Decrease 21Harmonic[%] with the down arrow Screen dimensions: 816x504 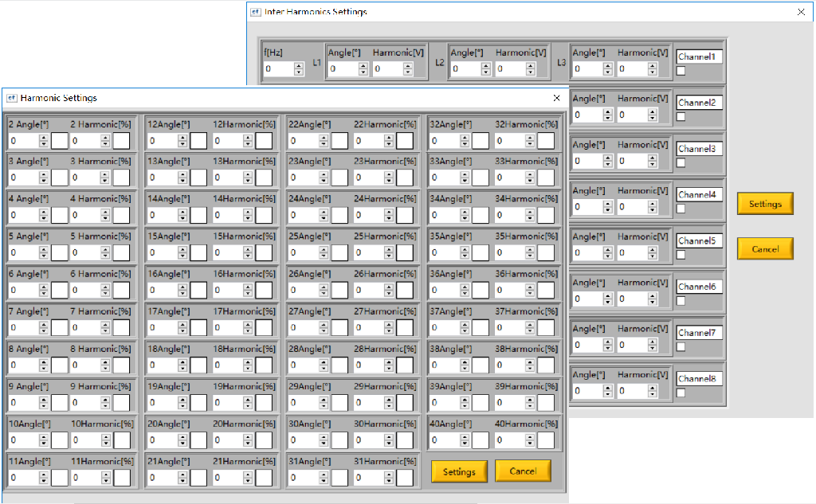(248, 481)
